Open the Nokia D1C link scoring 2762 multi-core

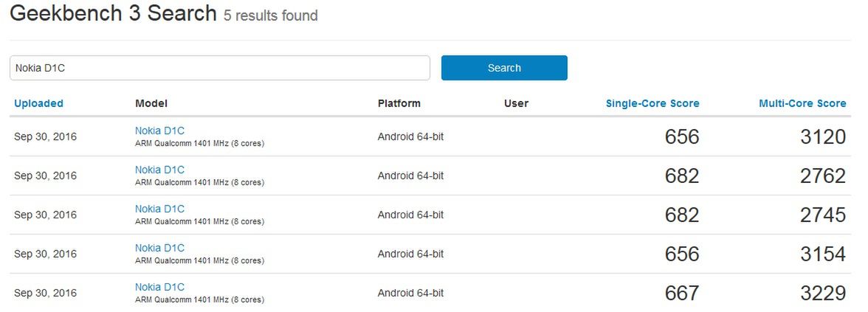[x=159, y=170]
